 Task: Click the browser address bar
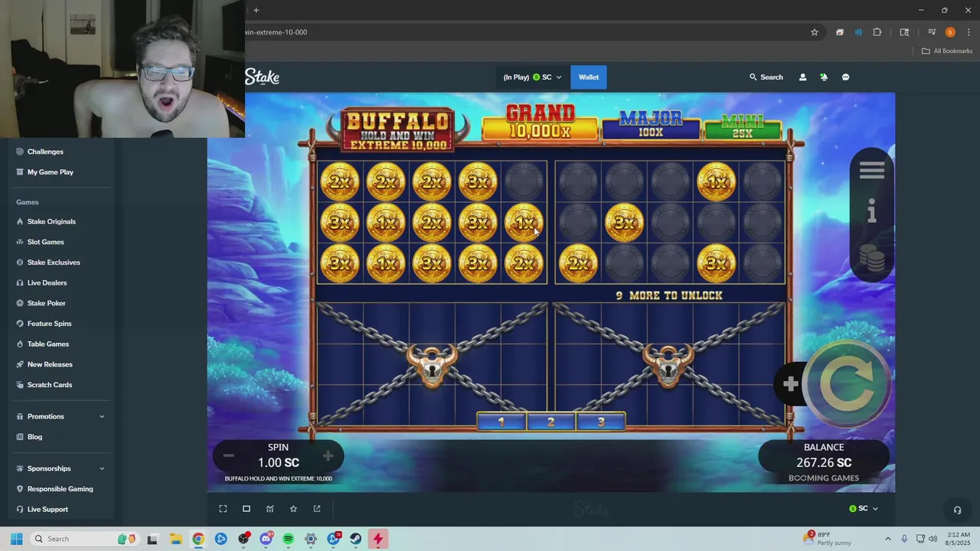click(521, 32)
